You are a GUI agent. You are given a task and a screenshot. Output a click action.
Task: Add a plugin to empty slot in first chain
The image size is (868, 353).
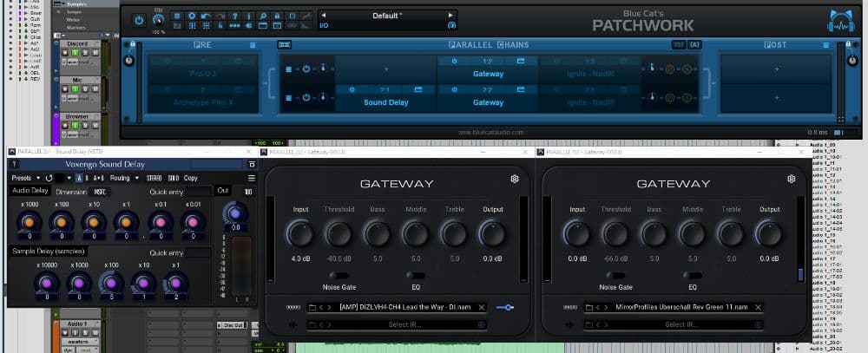pyautogui.click(x=386, y=69)
